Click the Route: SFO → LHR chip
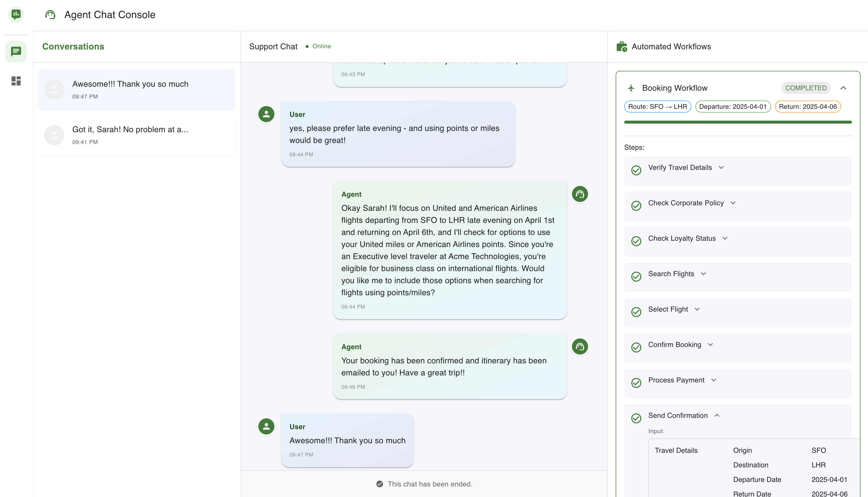The height and width of the screenshot is (497, 868). [657, 107]
